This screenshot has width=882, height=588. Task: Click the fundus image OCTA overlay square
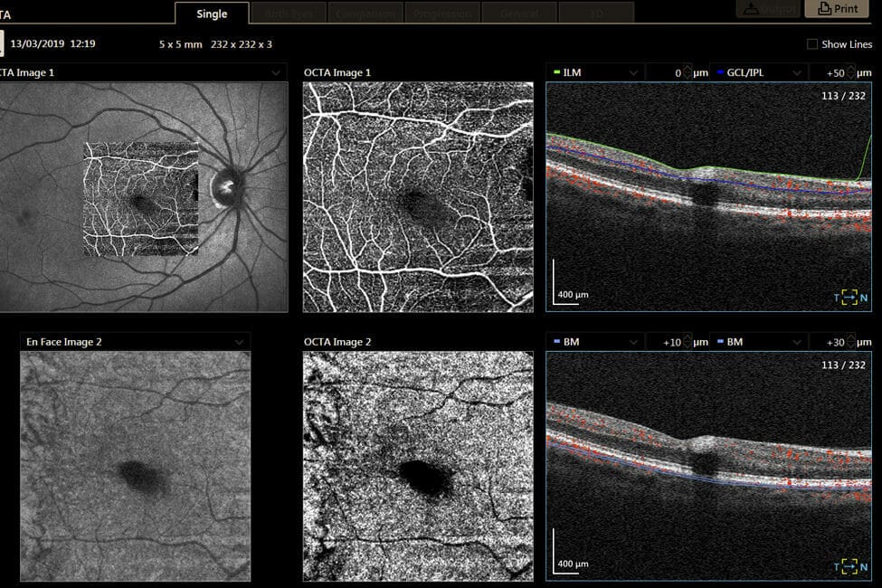(141, 199)
